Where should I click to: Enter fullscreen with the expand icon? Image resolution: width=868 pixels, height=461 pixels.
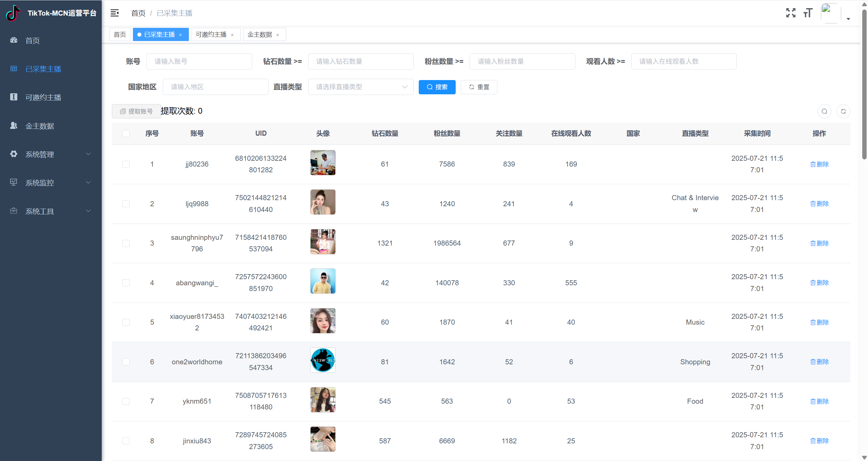791,13
